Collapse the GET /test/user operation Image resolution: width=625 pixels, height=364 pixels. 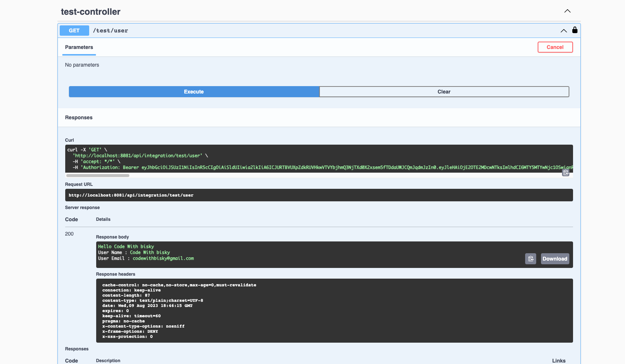(x=563, y=31)
